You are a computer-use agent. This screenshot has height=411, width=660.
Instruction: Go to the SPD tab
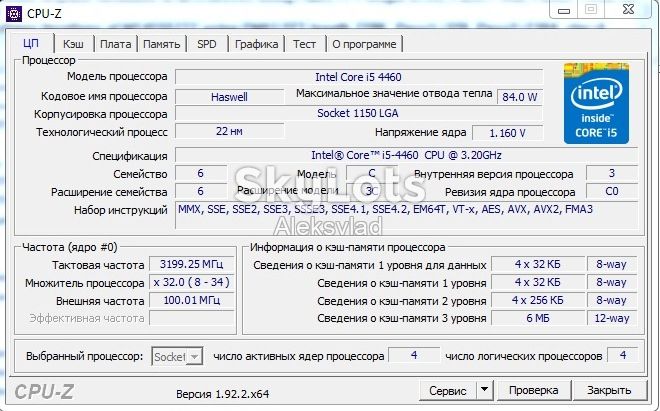pyautogui.click(x=207, y=44)
